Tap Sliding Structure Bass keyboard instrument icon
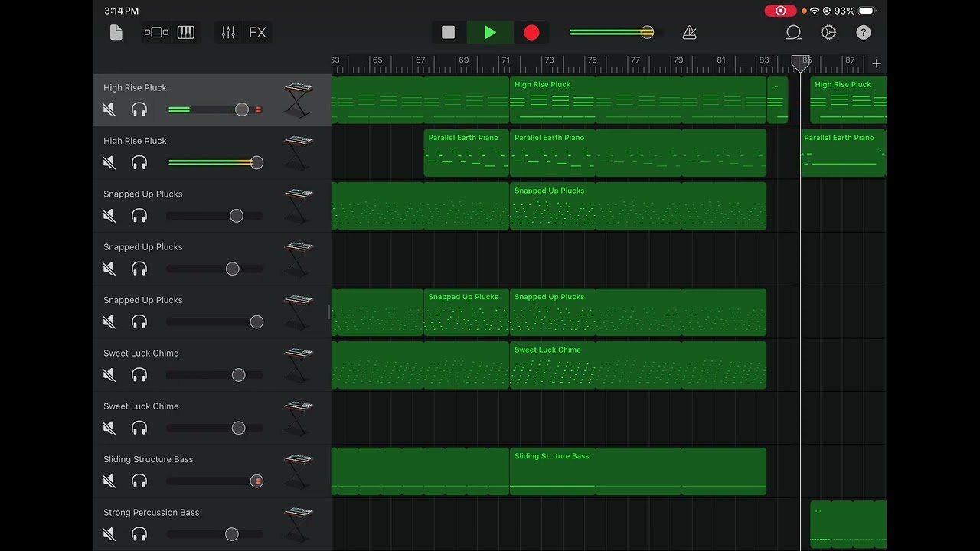This screenshot has height=551, width=980. [x=298, y=471]
